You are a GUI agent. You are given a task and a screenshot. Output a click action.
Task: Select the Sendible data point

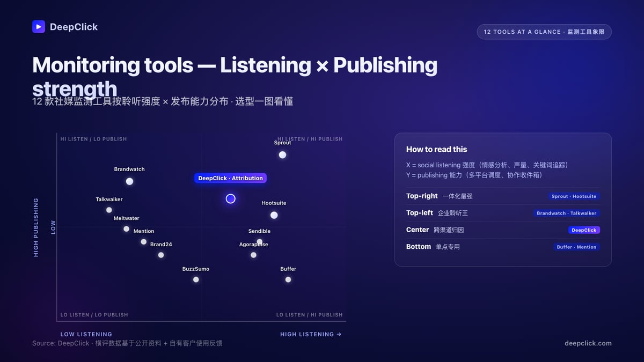click(259, 242)
